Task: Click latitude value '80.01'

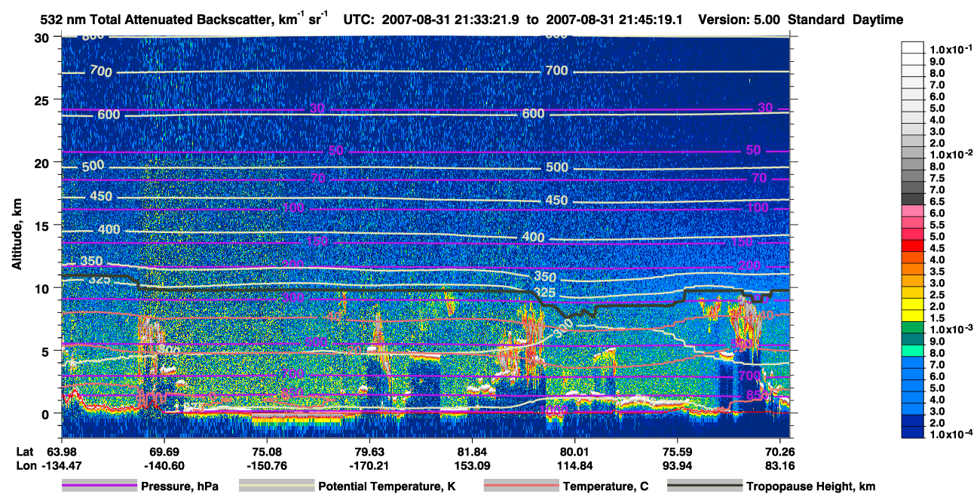Action: point(574,452)
